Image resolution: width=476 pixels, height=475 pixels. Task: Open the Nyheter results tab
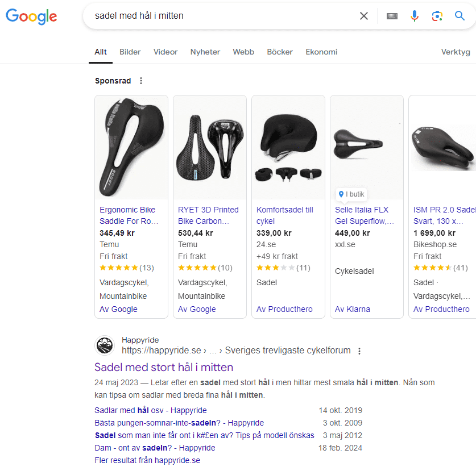[x=205, y=52]
